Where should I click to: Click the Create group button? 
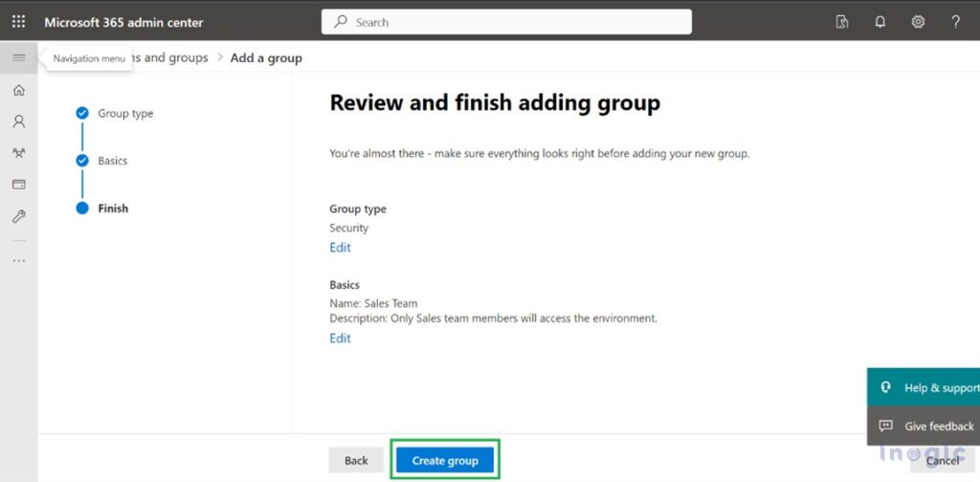point(445,461)
